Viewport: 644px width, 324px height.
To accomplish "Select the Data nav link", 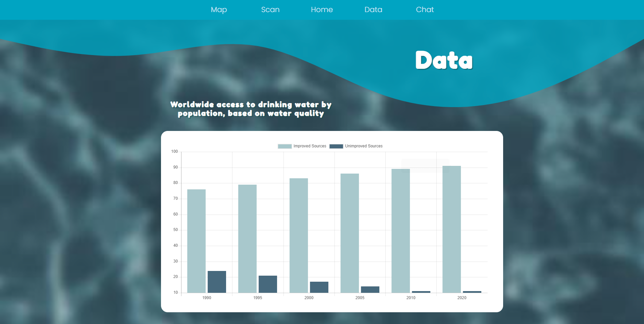I will [x=373, y=10].
